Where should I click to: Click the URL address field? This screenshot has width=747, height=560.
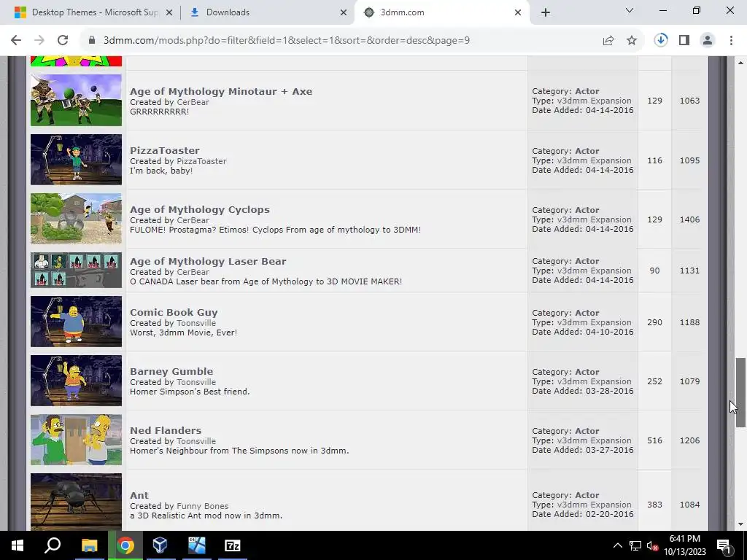pyautogui.click(x=343, y=41)
